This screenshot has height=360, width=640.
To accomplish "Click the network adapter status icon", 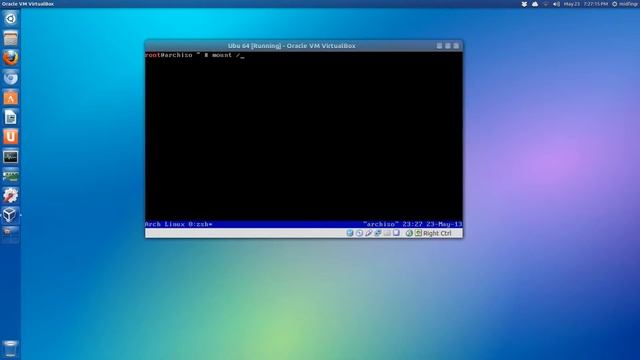I will pyautogui.click(x=378, y=233).
